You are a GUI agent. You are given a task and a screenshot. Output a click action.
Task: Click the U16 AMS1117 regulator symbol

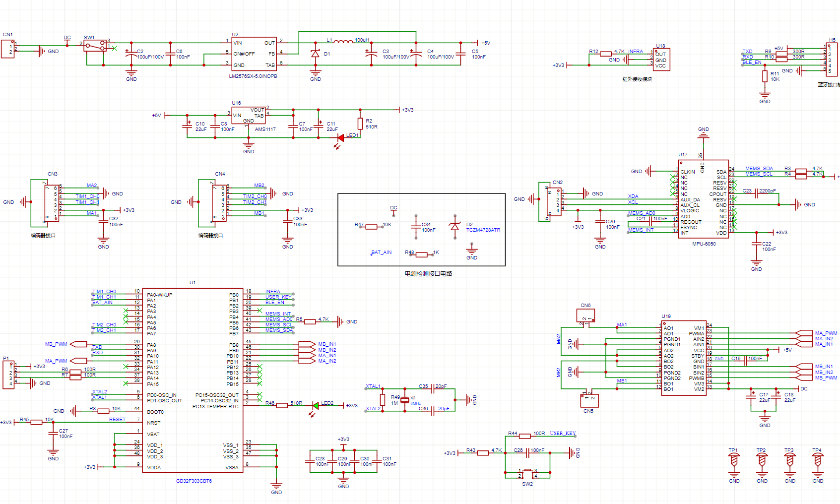pyautogui.click(x=249, y=116)
